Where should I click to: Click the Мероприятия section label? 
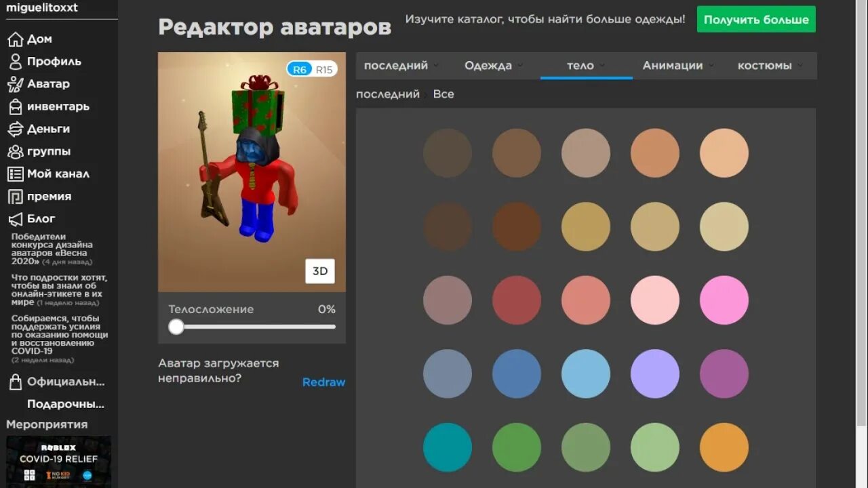[x=47, y=425]
